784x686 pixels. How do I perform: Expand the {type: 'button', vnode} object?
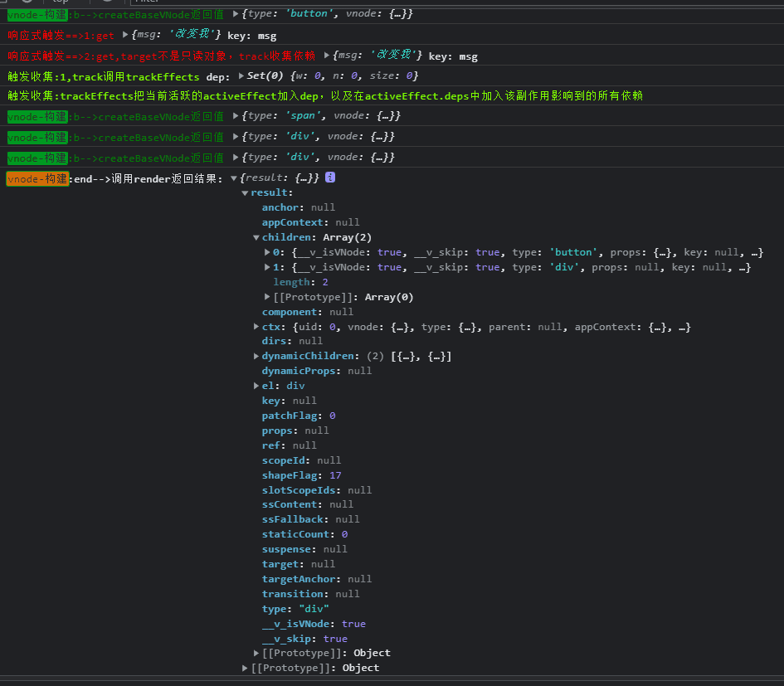tap(236, 14)
